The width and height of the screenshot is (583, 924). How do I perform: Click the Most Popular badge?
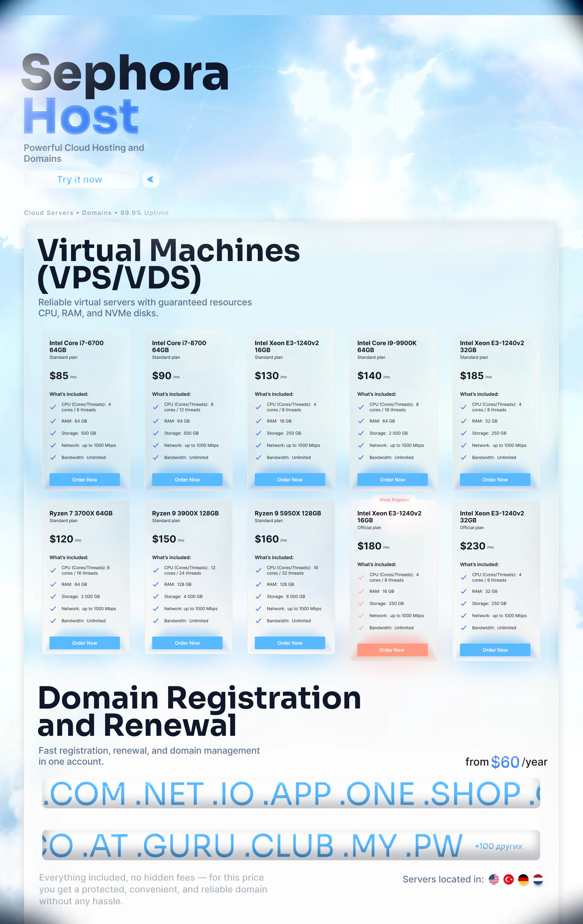coord(394,500)
